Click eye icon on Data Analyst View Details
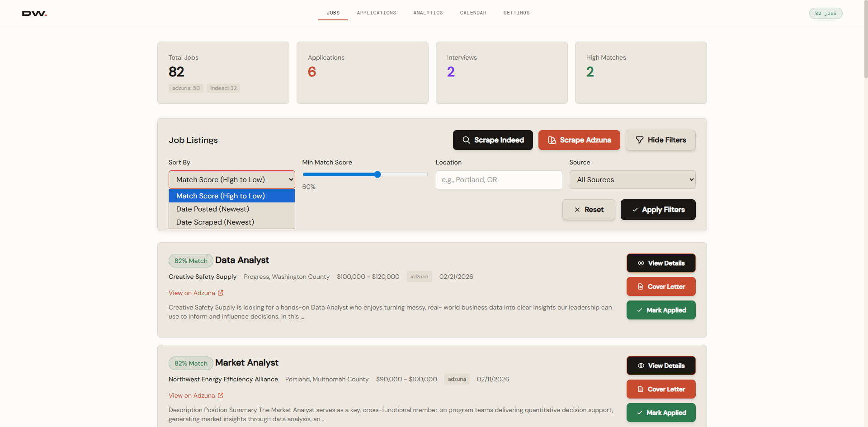Viewport: 868px width, 427px height. point(641,263)
